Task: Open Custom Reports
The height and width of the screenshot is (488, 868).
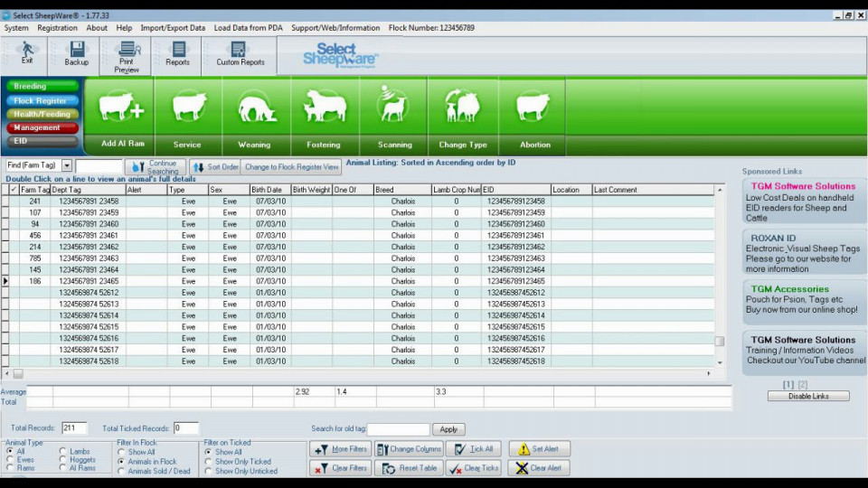Action: click(241, 54)
